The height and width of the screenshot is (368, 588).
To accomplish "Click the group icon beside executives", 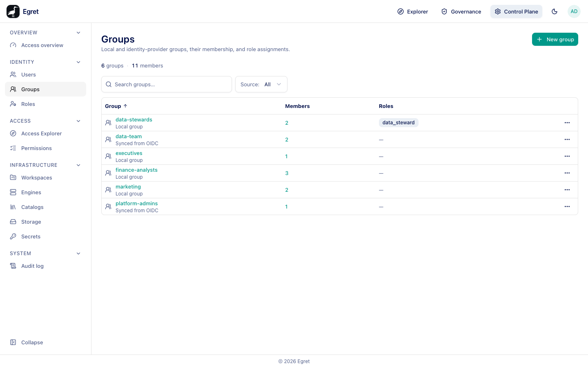I will point(108,156).
